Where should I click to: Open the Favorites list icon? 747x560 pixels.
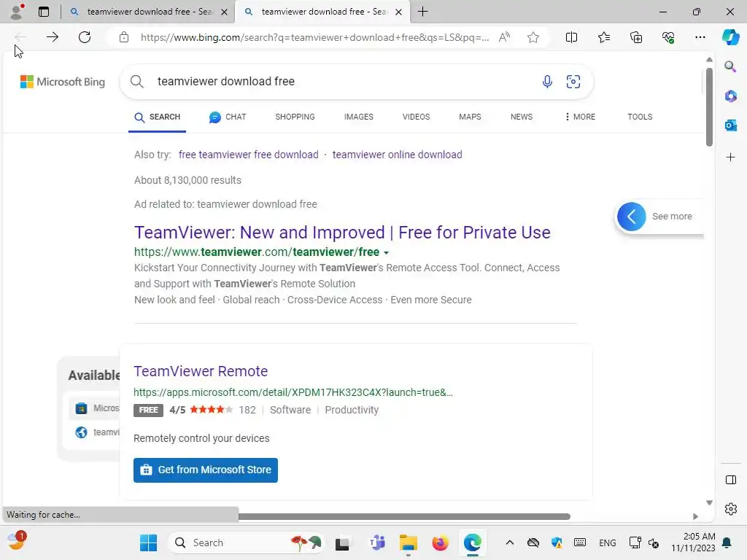click(603, 37)
